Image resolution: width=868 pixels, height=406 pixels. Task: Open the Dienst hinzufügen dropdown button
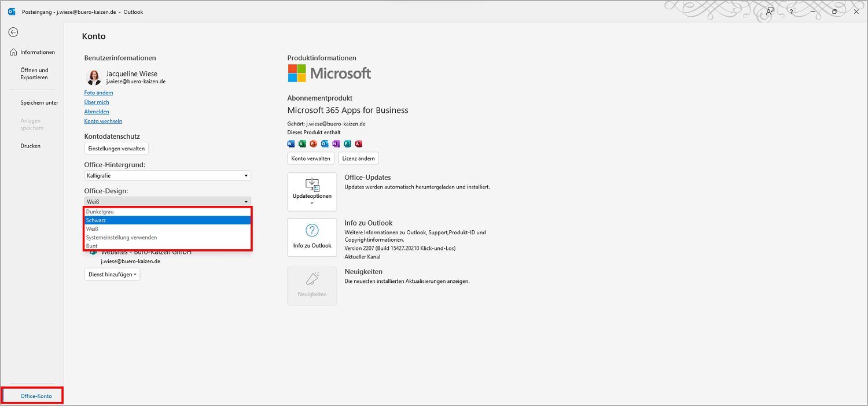tap(112, 275)
